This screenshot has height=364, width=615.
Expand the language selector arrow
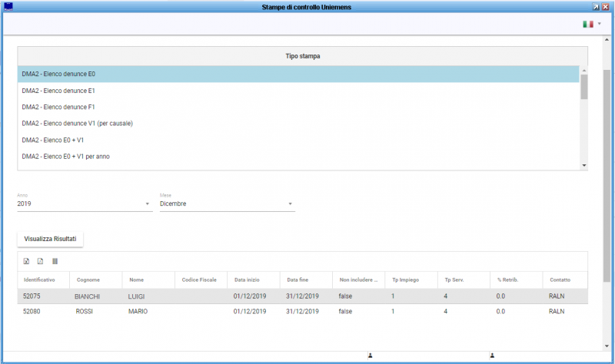(600, 25)
